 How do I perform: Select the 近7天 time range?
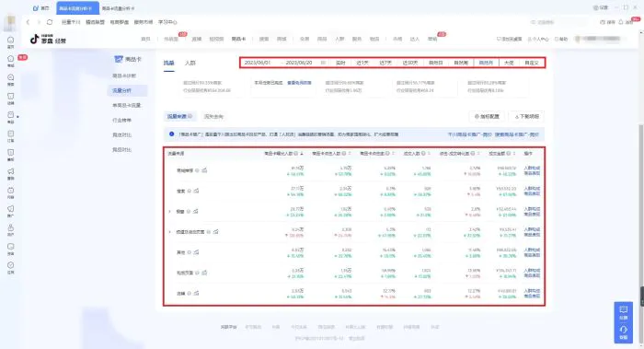point(385,63)
